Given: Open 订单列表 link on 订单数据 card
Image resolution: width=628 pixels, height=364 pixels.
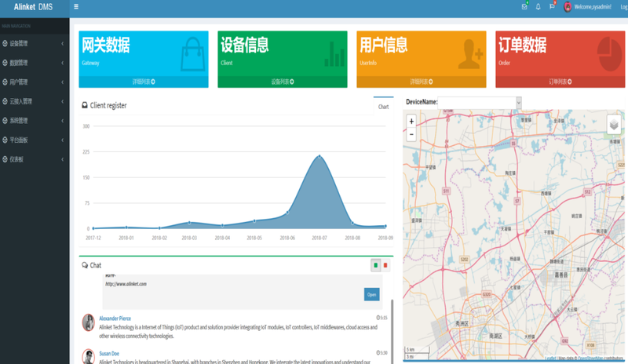Looking at the screenshot, I should point(560,82).
